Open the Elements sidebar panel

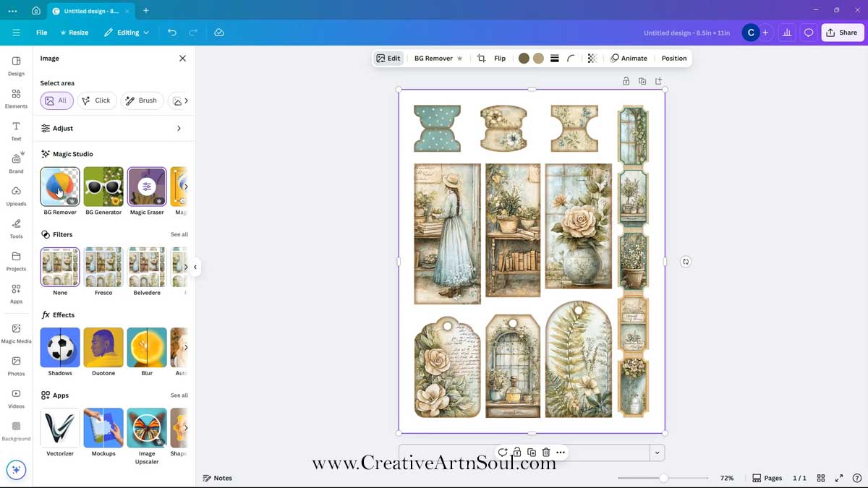(16, 98)
